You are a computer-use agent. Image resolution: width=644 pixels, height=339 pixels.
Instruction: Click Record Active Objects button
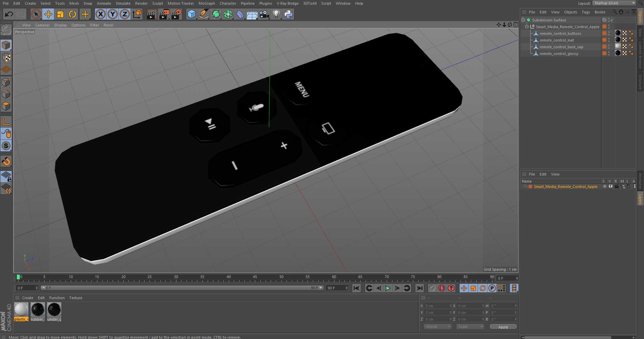coord(432,288)
